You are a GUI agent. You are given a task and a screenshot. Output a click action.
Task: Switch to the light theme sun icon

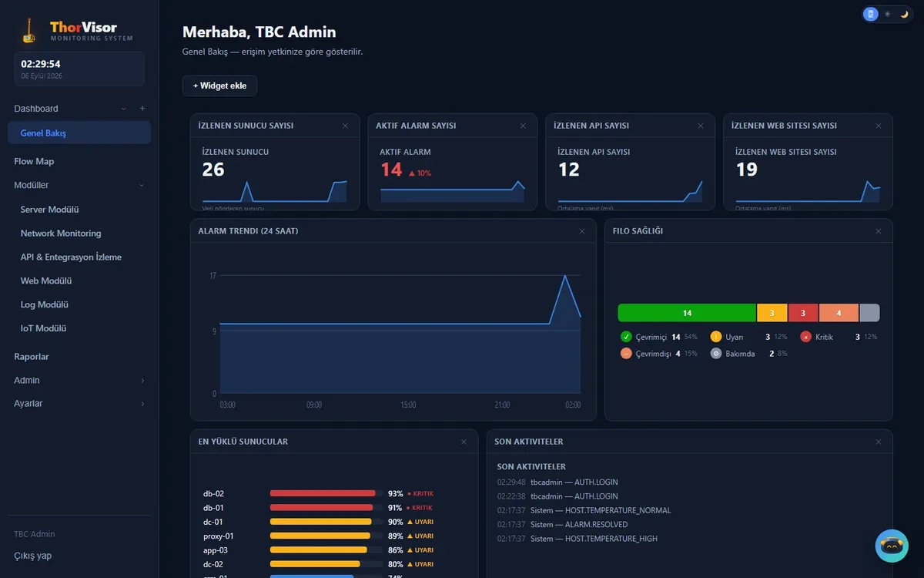[x=887, y=14]
